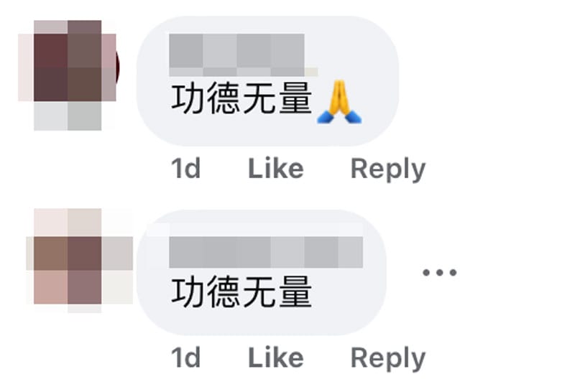
Task: Click the praying hands emoji
Action: (339, 101)
